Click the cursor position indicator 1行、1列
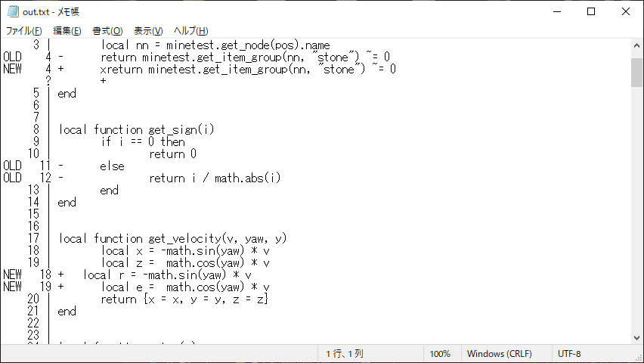Image resolution: width=644 pixels, height=363 pixels. coord(345,354)
